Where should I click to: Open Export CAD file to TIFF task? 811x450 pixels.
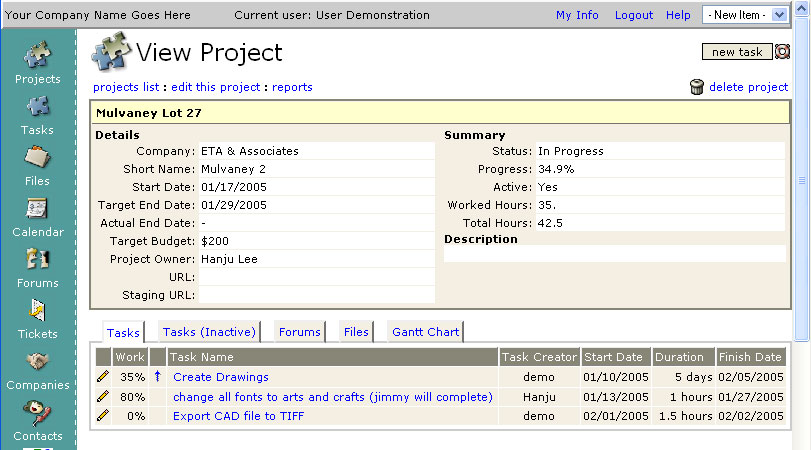238,416
